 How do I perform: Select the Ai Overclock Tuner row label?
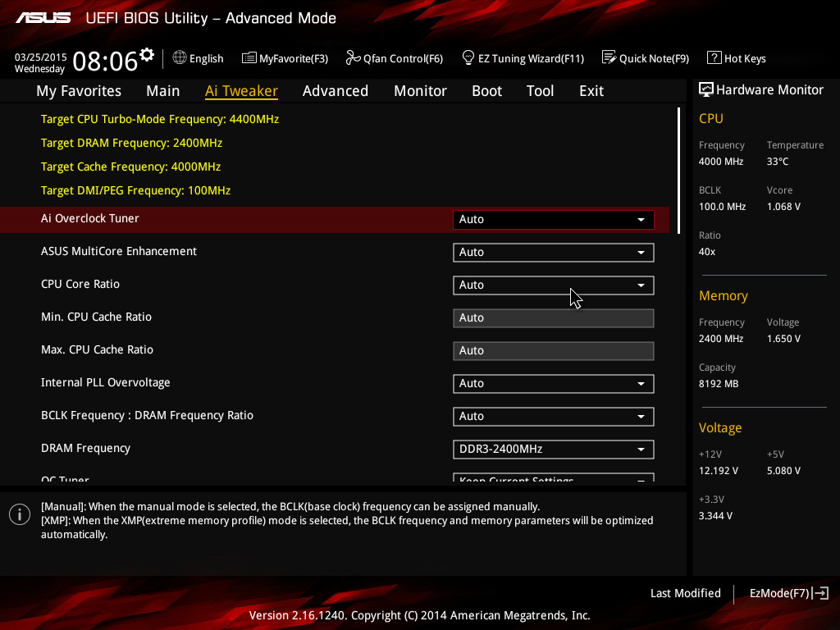[x=90, y=218]
